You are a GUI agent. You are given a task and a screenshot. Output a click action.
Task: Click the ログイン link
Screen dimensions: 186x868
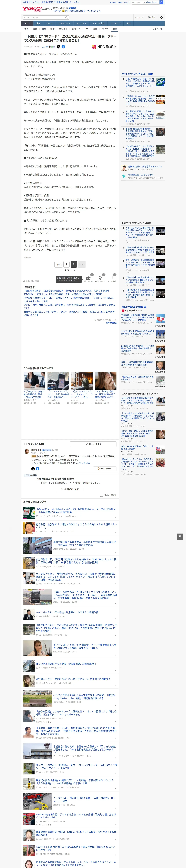click(x=57, y=11)
